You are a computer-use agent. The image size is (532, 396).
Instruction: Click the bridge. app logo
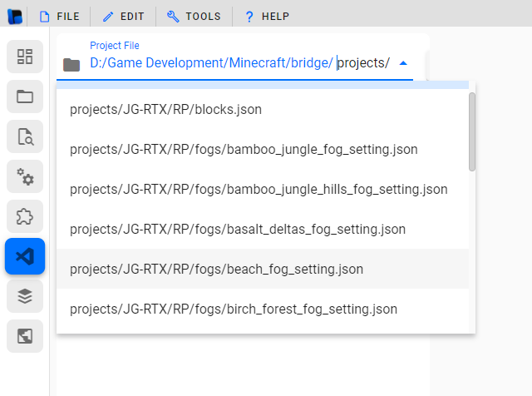[x=15, y=17]
